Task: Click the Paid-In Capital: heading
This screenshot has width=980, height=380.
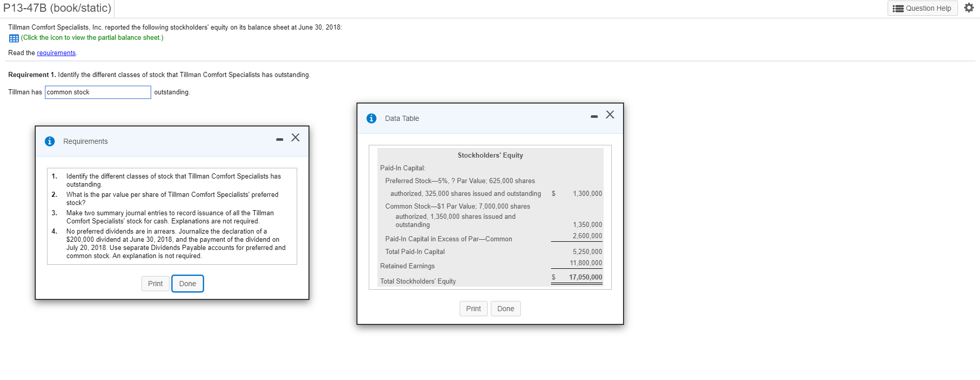Action: [x=402, y=168]
